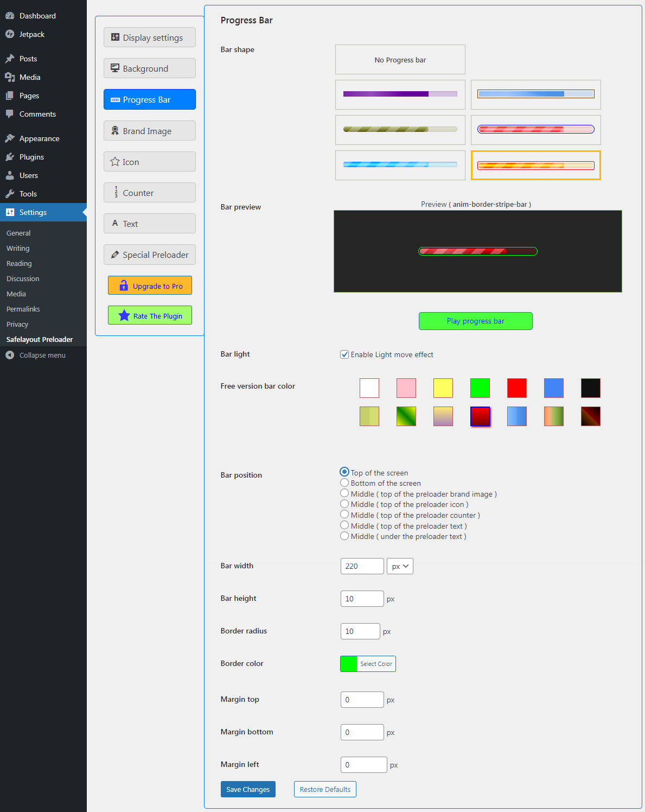This screenshot has height=812, width=645.
Task: Click the Appearance paintbrush icon
Action: click(10, 138)
